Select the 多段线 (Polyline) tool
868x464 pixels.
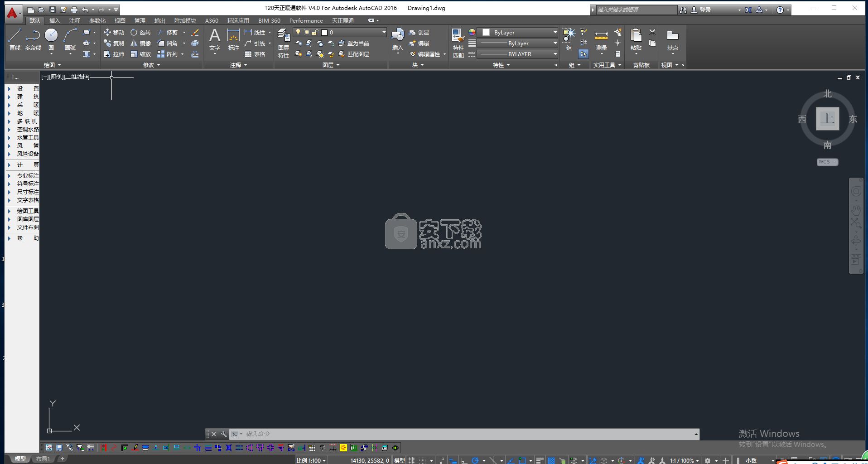(33, 39)
